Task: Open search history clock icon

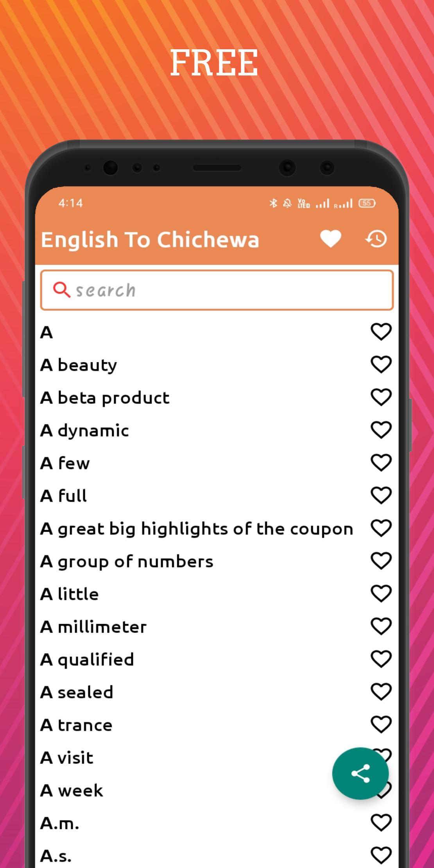Action: (x=376, y=239)
